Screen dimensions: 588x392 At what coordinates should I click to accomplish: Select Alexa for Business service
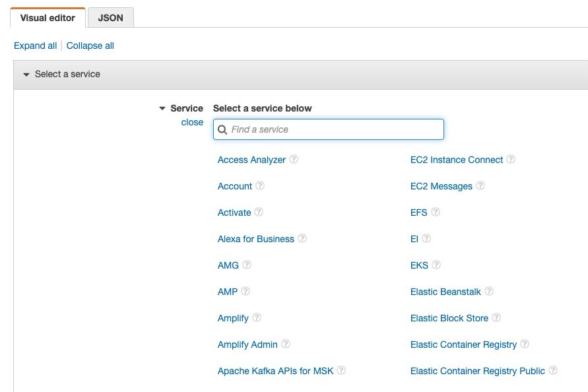coord(256,239)
